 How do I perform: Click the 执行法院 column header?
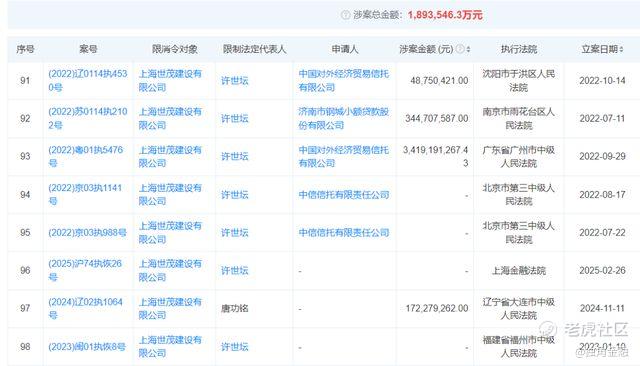519,49
